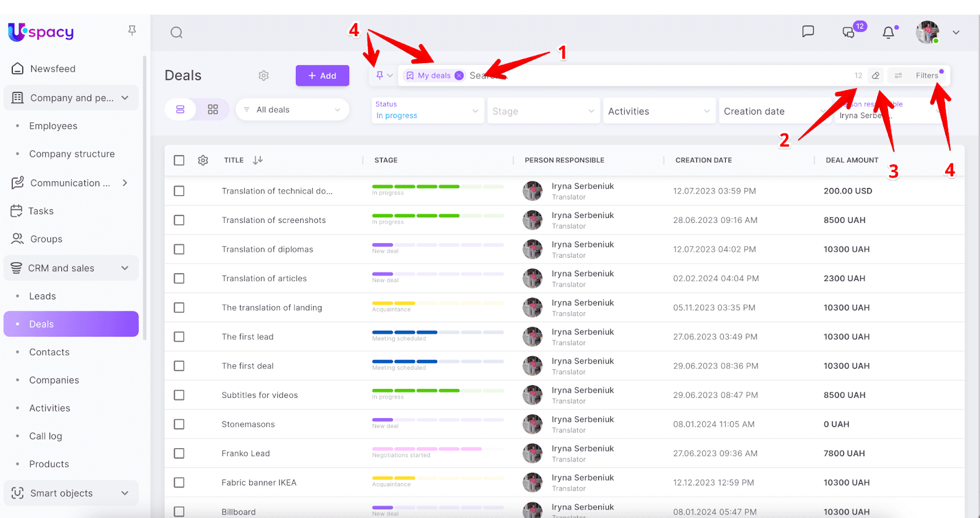Click the Add deal button
The height and width of the screenshot is (518, 980).
coord(322,76)
